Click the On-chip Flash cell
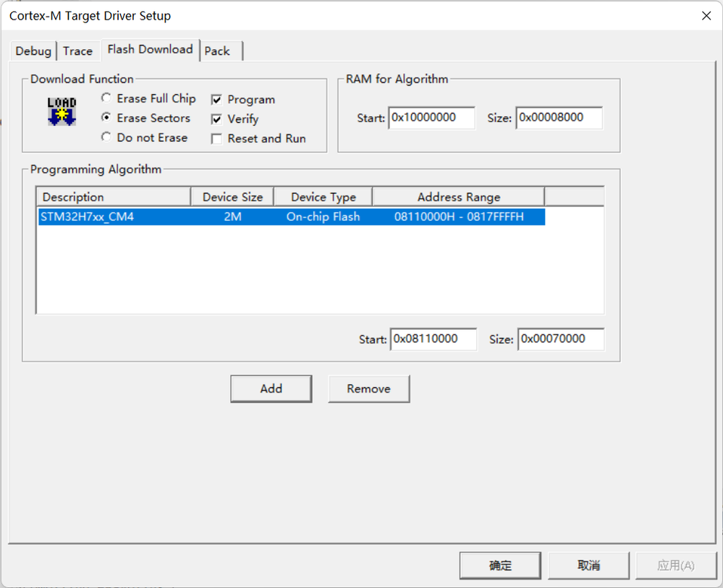 coord(324,216)
